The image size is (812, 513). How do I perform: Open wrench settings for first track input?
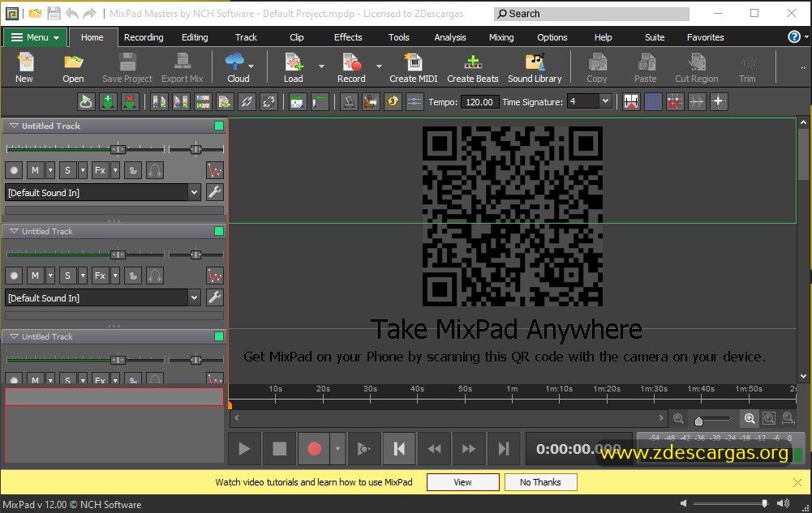[x=214, y=192]
